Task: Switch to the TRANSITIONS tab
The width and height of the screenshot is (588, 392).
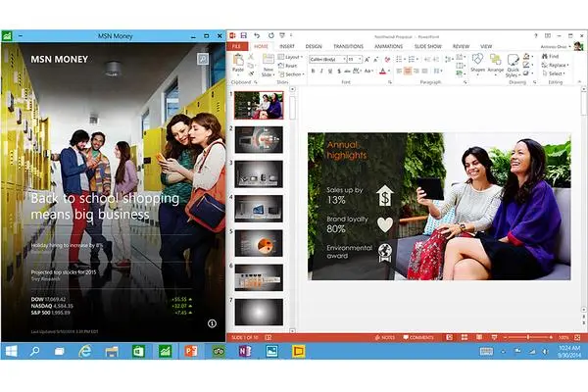Action: coord(348,46)
